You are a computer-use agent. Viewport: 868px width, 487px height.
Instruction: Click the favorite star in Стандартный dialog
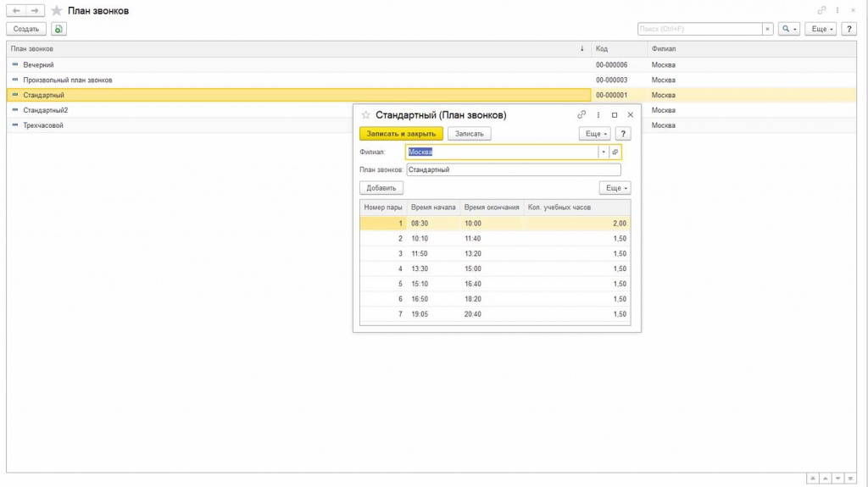[365, 114]
